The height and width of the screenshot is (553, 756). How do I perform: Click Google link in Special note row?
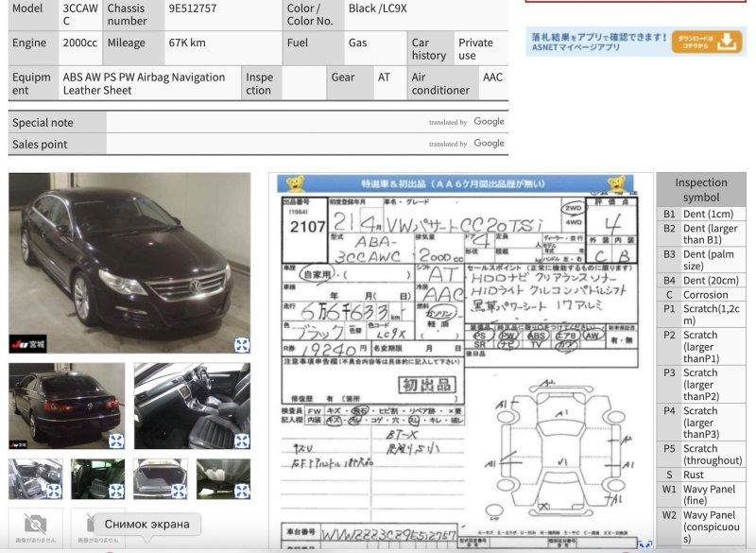pyautogui.click(x=489, y=122)
